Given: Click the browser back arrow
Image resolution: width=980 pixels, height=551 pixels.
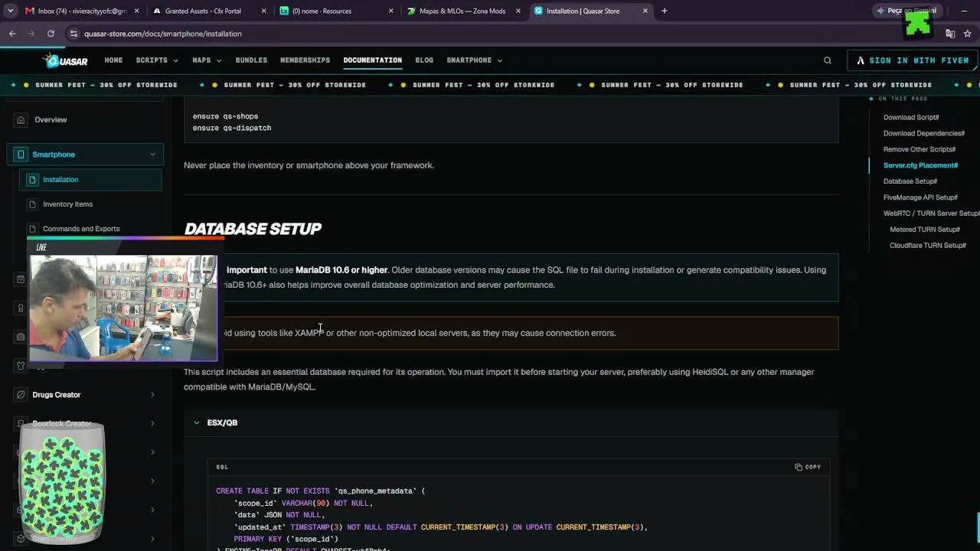Looking at the screenshot, I should pyautogui.click(x=12, y=34).
